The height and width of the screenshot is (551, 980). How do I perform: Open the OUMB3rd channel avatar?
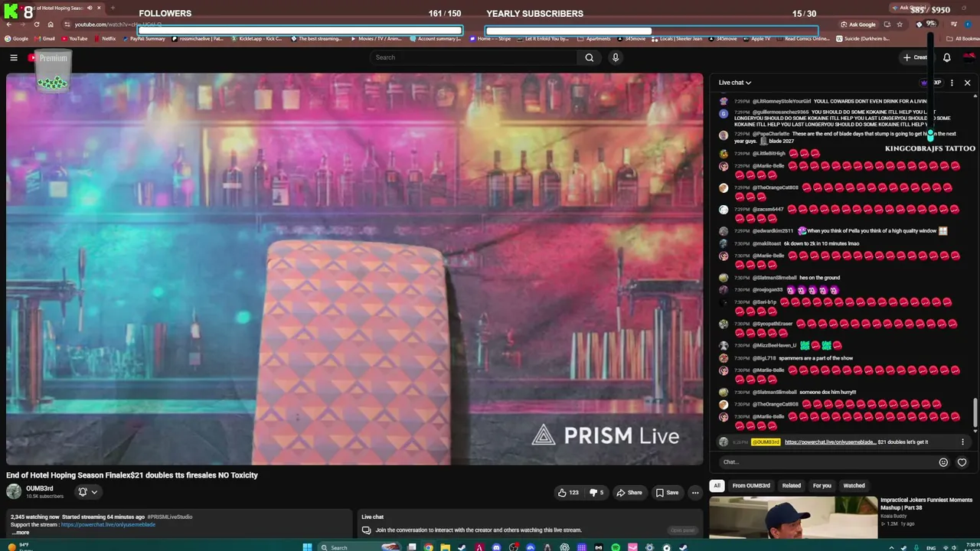point(14,491)
